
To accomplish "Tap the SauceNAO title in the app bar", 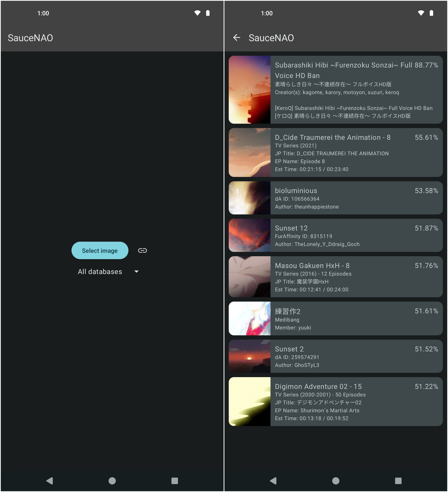I will [x=271, y=38].
